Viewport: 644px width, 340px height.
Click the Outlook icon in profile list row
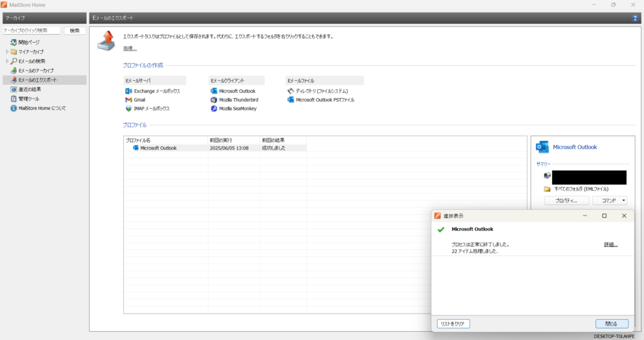[x=136, y=148]
